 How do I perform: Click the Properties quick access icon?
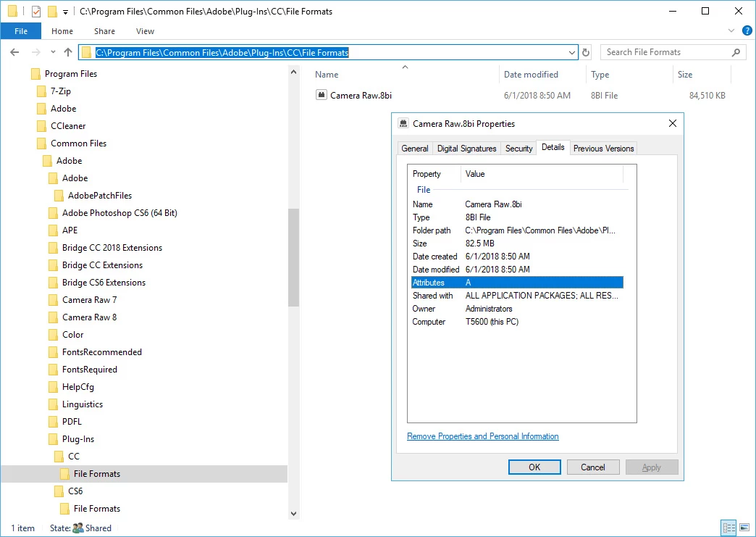click(x=36, y=11)
